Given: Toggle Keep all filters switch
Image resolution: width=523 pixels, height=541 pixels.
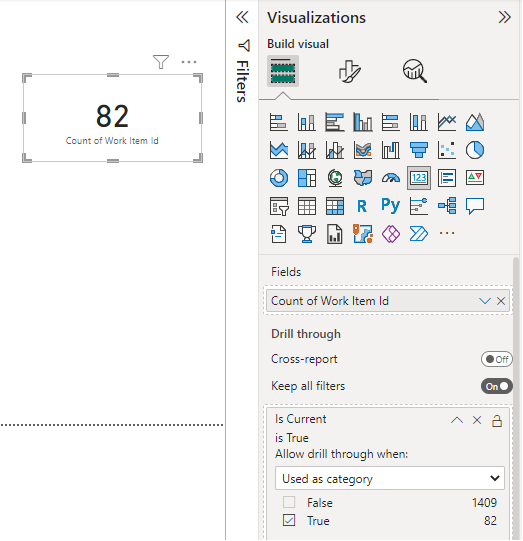Looking at the screenshot, I should click(497, 386).
